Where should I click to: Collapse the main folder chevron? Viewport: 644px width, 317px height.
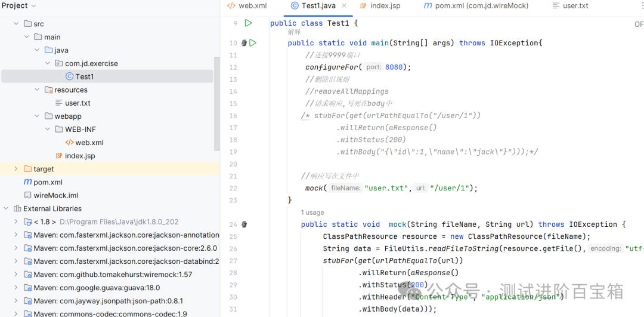[x=27, y=37]
